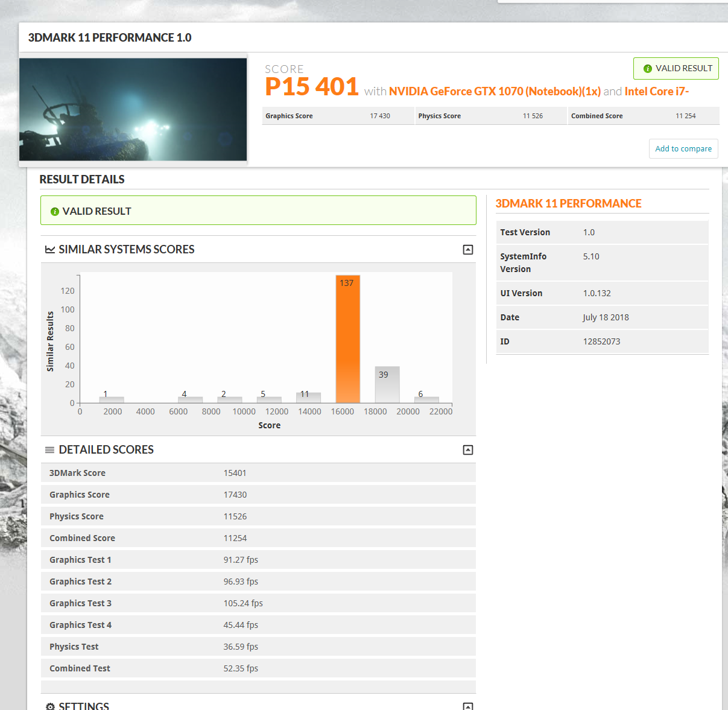The image size is (728, 710).
Task: Click Graphics Score 17 430 in header summary
Action: click(338, 116)
